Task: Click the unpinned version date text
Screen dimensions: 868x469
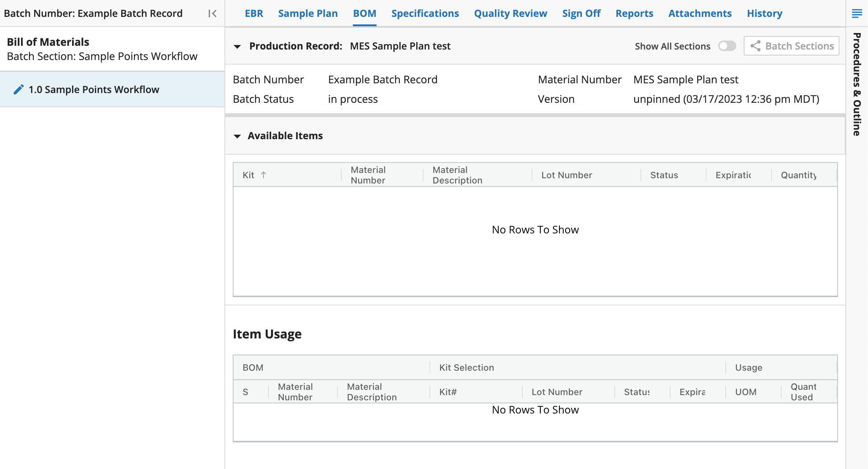Action: 726,99
